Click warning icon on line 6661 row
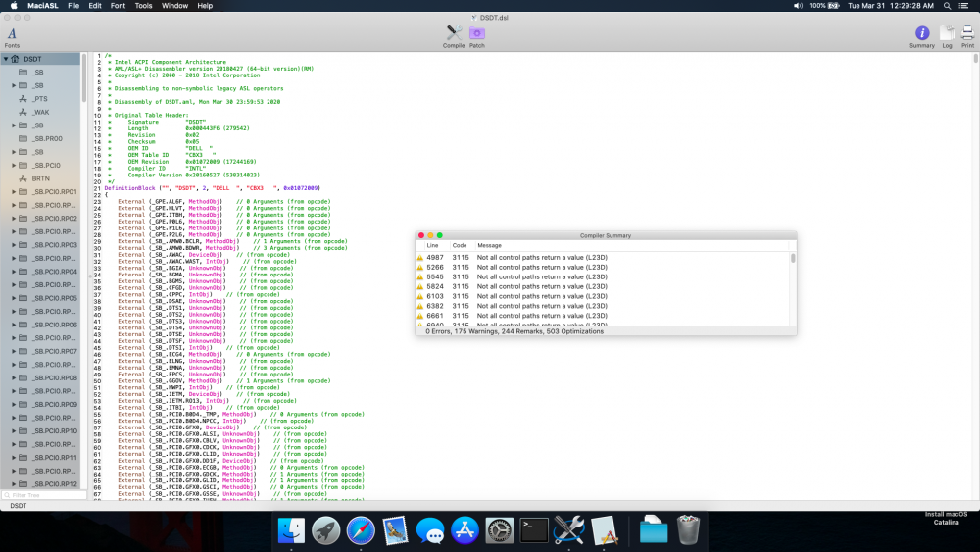The width and height of the screenshot is (980, 552). point(420,316)
